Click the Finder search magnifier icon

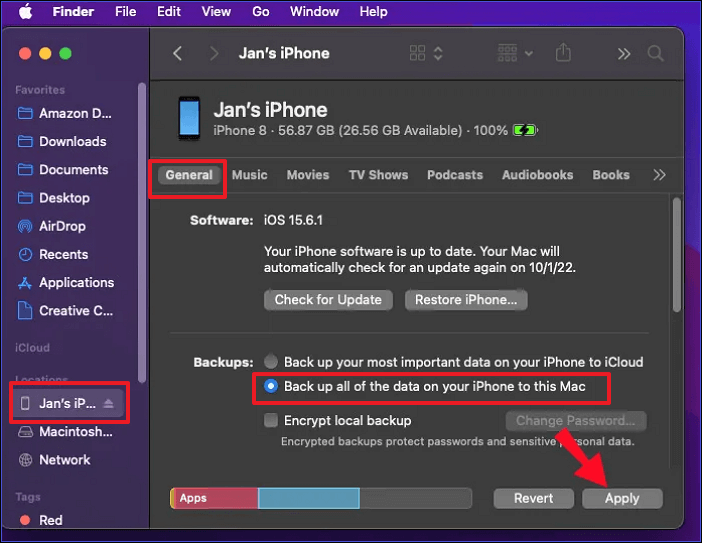tap(655, 53)
